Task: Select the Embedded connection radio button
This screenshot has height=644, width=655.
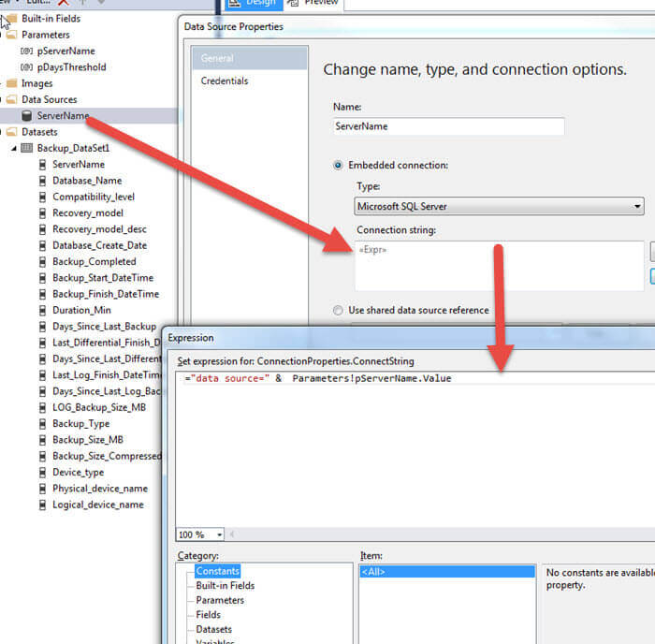Action: coord(338,165)
